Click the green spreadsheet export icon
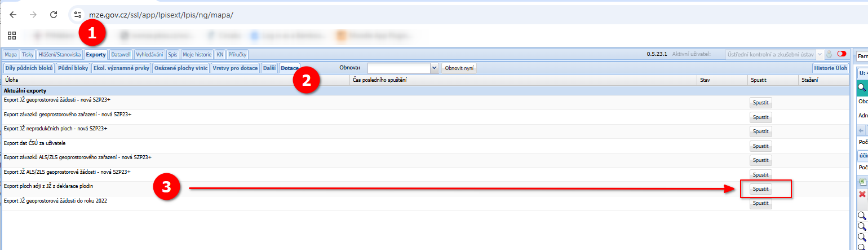 (x=862, y=182)
